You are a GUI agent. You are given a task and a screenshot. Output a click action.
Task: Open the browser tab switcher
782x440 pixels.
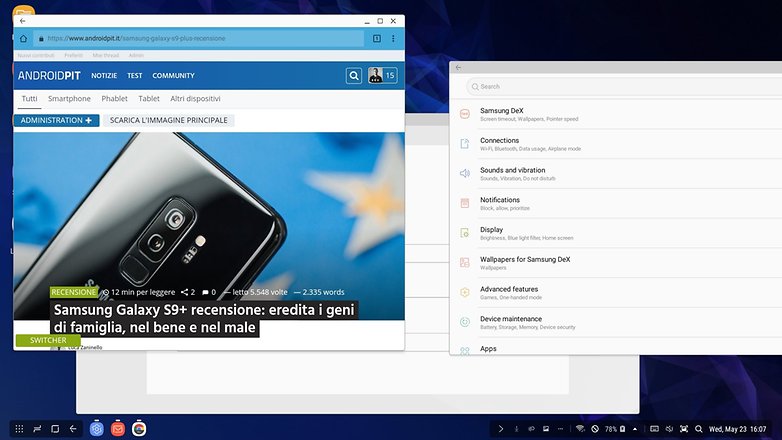point(377,38)
